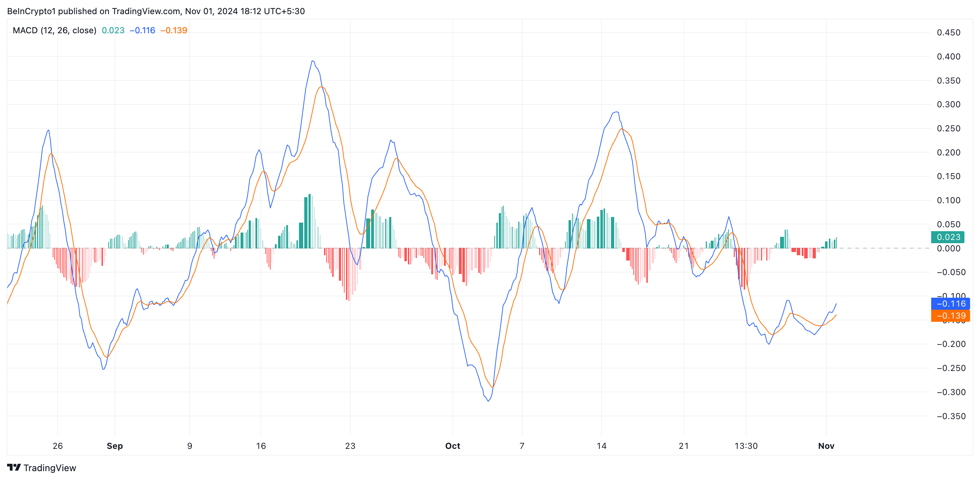Click the Nov date label on time axis
The height and width of the screenshot is (480, 980).
(826, 446)
